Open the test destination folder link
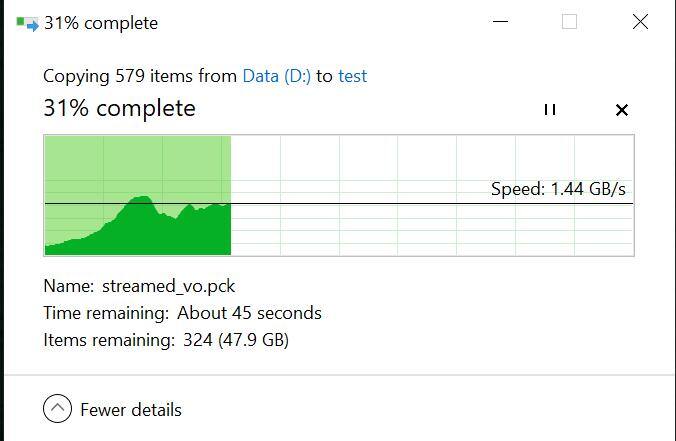 tap(352, 76)
